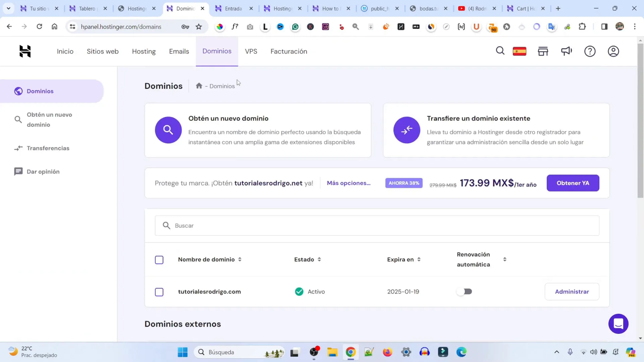Open Settings gear in taskbar
Screen dimensions: 644x362
coord(406,352)
